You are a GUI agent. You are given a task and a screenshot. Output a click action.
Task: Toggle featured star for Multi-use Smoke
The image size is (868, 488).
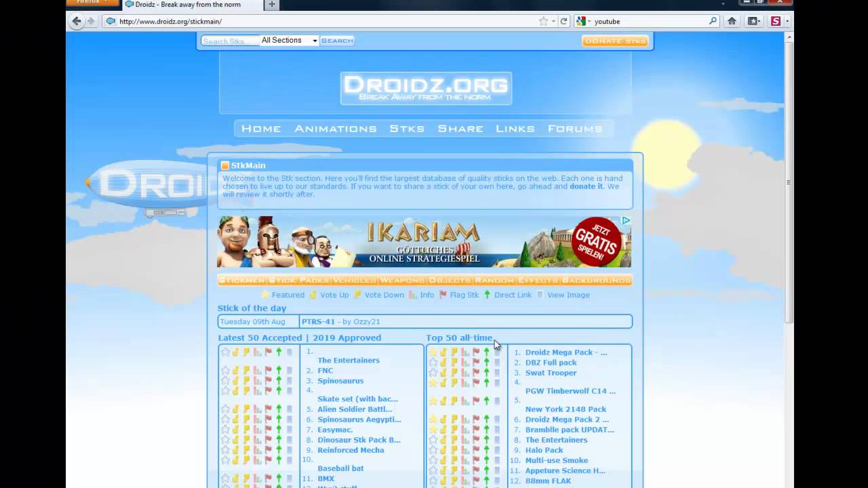tap(433, 460)
